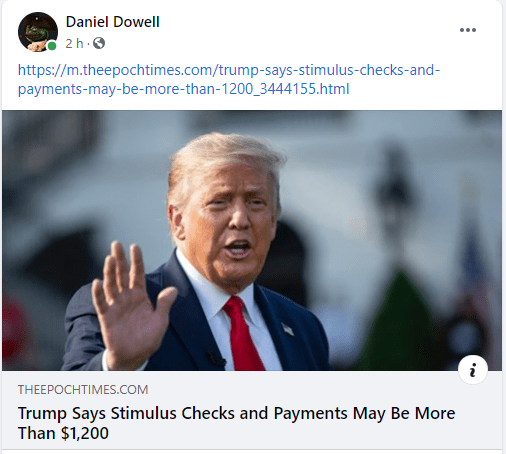506x454 pixels.
Task: Click the flag lapel pin on the suit
Action: click(288, 329)
